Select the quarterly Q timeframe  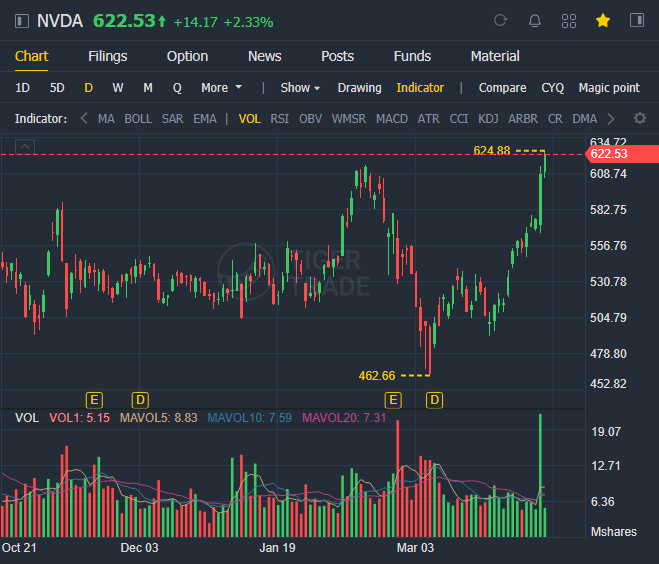177,88
